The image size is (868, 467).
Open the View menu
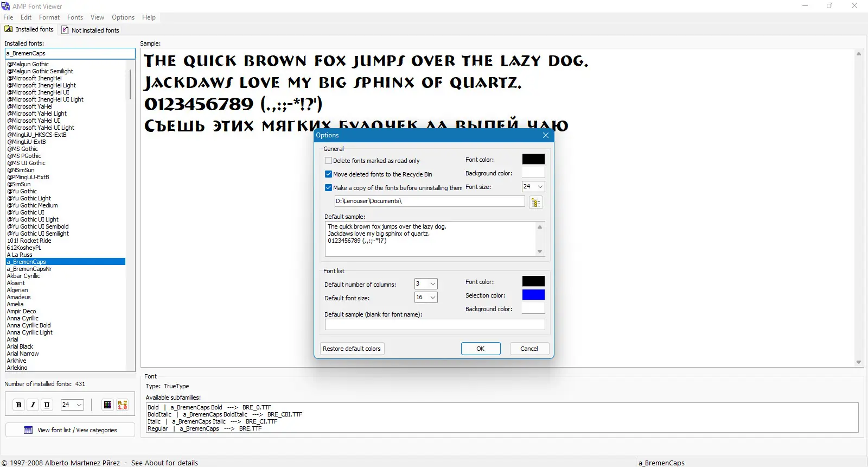[x=97, y=17]
